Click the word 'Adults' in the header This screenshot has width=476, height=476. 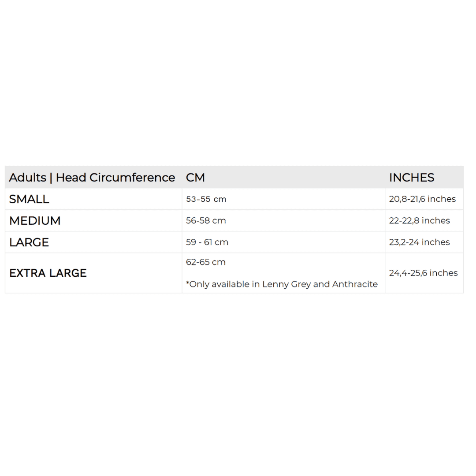coord(27,178)
